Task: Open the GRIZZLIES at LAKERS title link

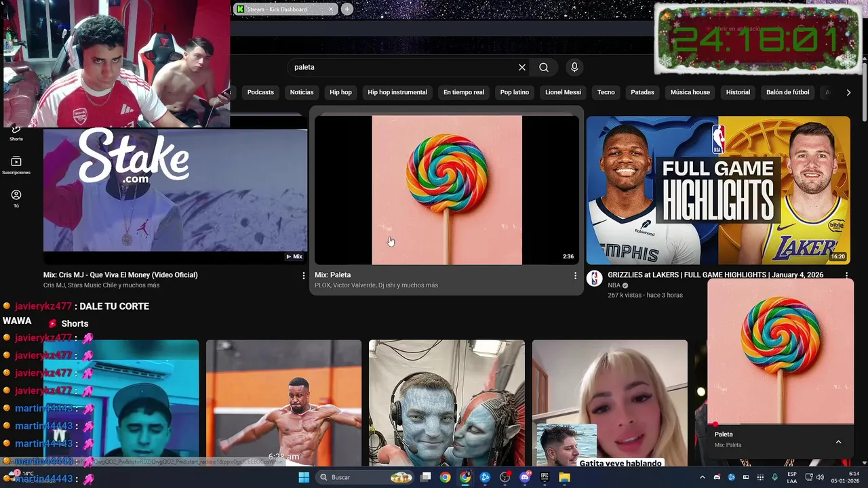Action: 715,275
